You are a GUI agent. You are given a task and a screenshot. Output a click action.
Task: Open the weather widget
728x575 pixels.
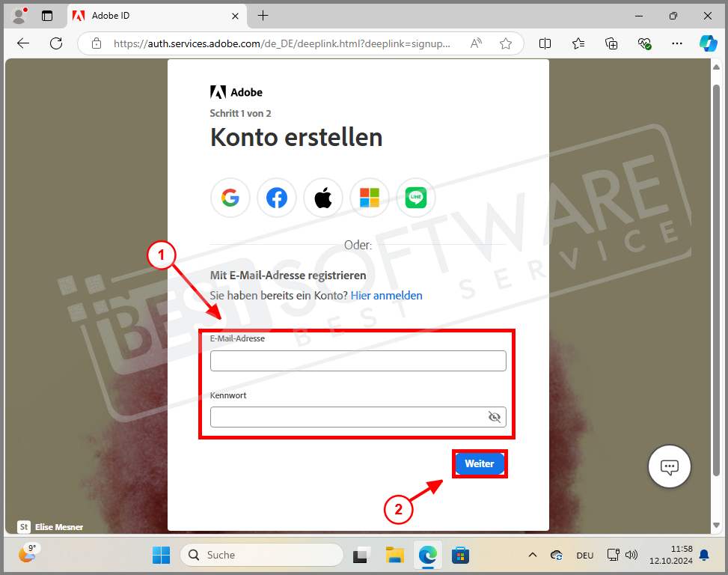pos(28,553)
